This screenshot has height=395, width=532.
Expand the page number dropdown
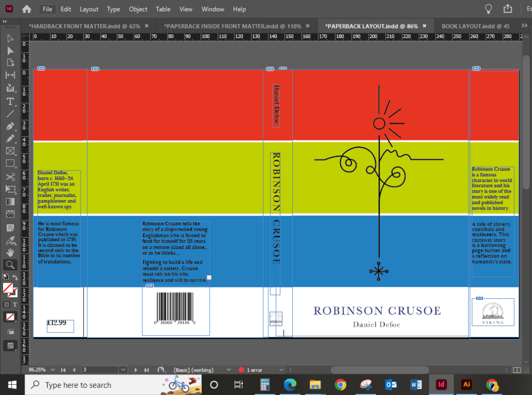tap(123, 370)
